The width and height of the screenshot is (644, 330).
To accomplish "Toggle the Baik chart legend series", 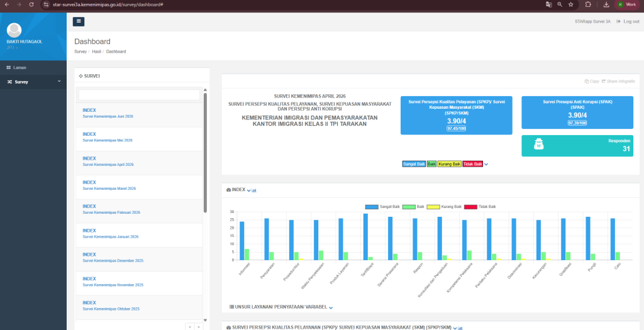I will (413, 206).
